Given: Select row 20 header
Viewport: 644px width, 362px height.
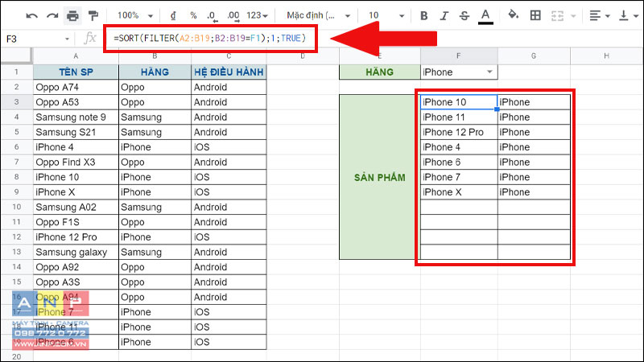Looking at the screenshot, I should click(x=16, y=356).
